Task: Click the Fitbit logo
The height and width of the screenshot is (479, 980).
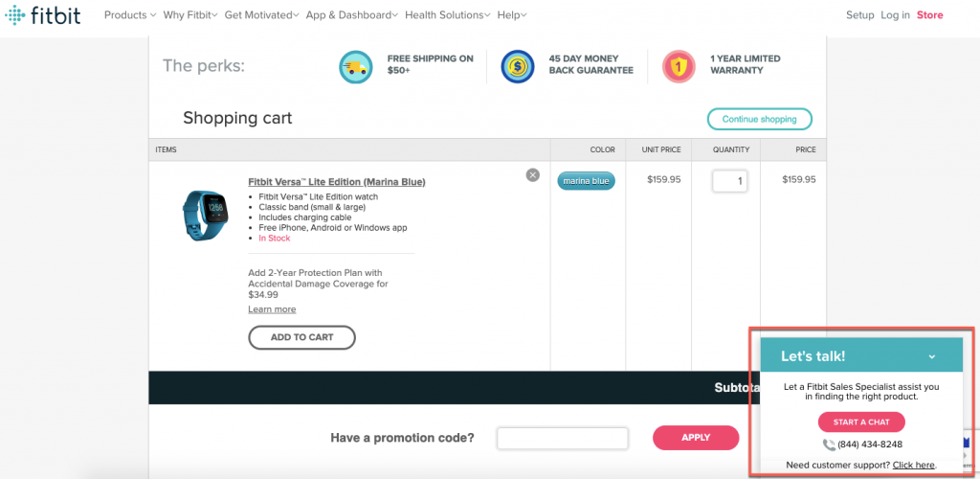Action: click(42, 15)
